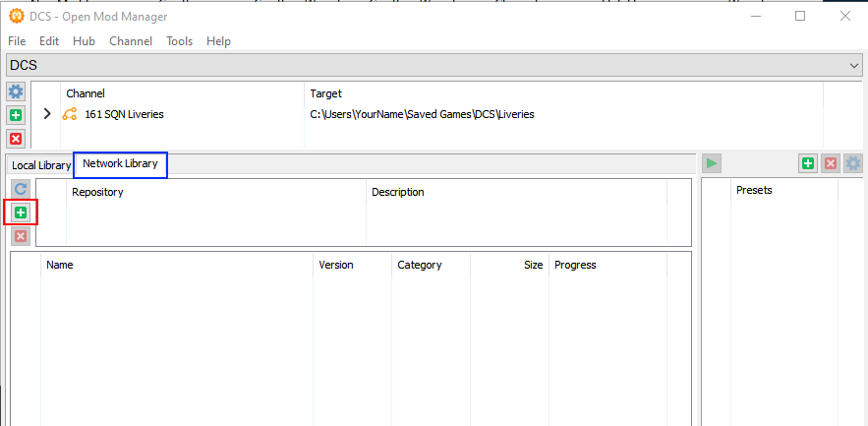
Task: Open the File menu
Action: pos(17,41)
